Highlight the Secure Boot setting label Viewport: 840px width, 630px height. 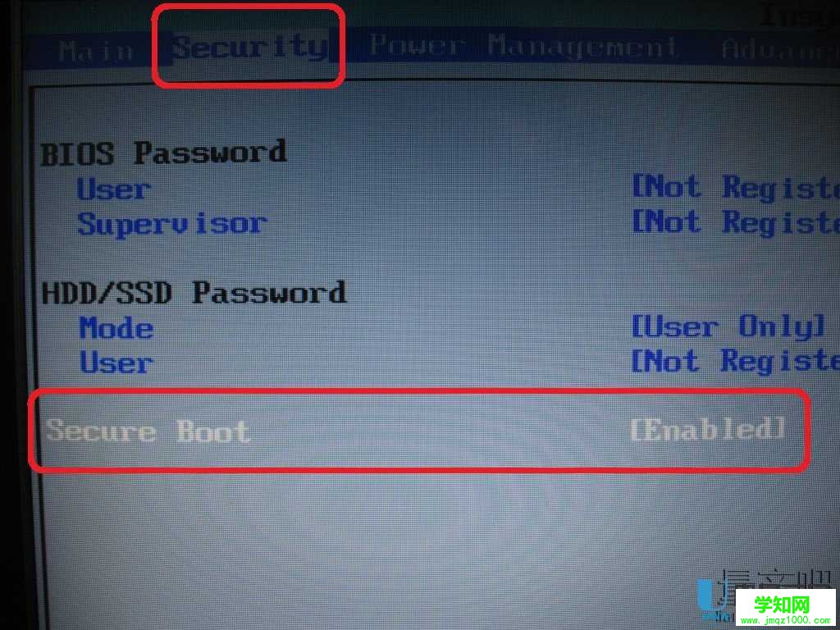click(x=148, y=431)
